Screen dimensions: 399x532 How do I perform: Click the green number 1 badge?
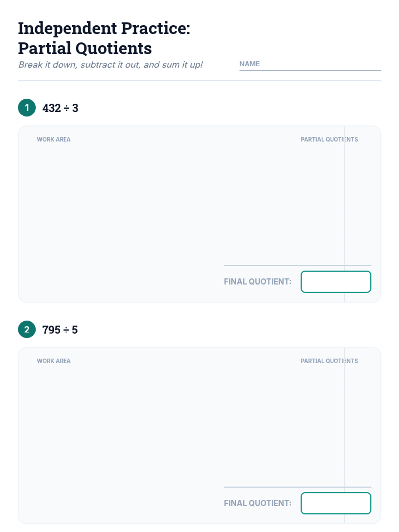coord(27,108)
